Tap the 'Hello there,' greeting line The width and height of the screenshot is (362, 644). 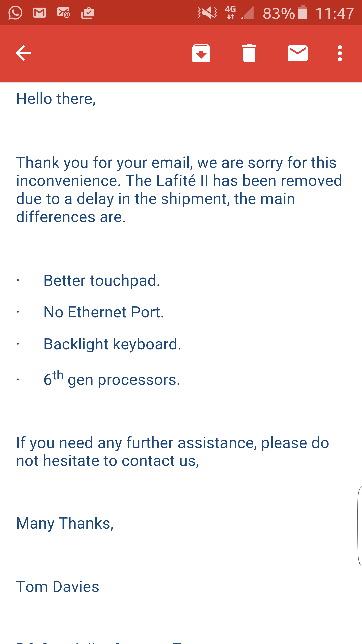click(x=56, y=99)
